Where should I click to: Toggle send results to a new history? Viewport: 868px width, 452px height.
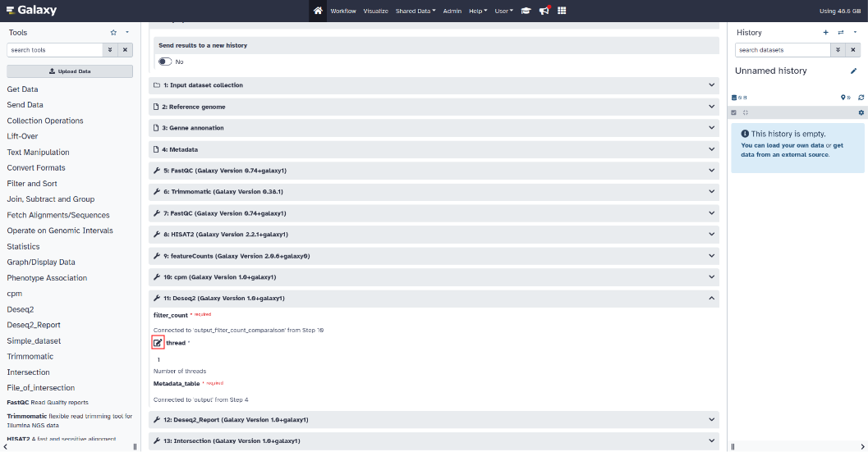pos(165,62)
